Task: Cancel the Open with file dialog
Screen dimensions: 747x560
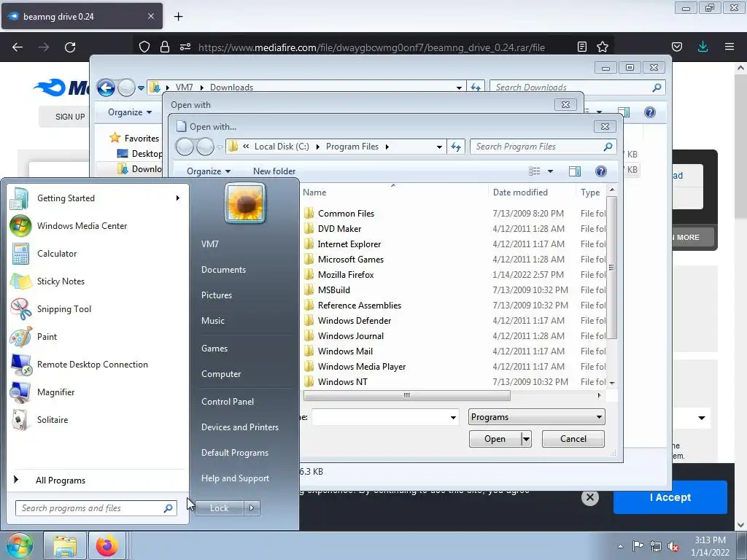Action: 573,439
